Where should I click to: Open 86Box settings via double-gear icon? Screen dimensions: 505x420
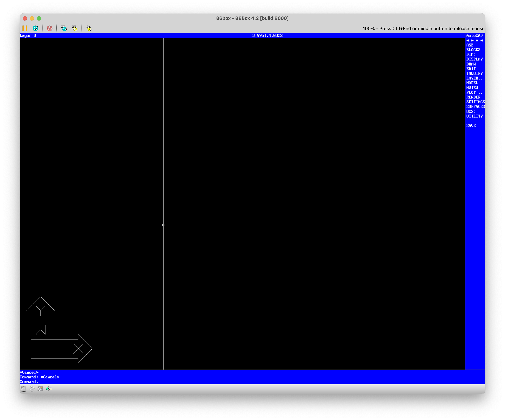89,28
